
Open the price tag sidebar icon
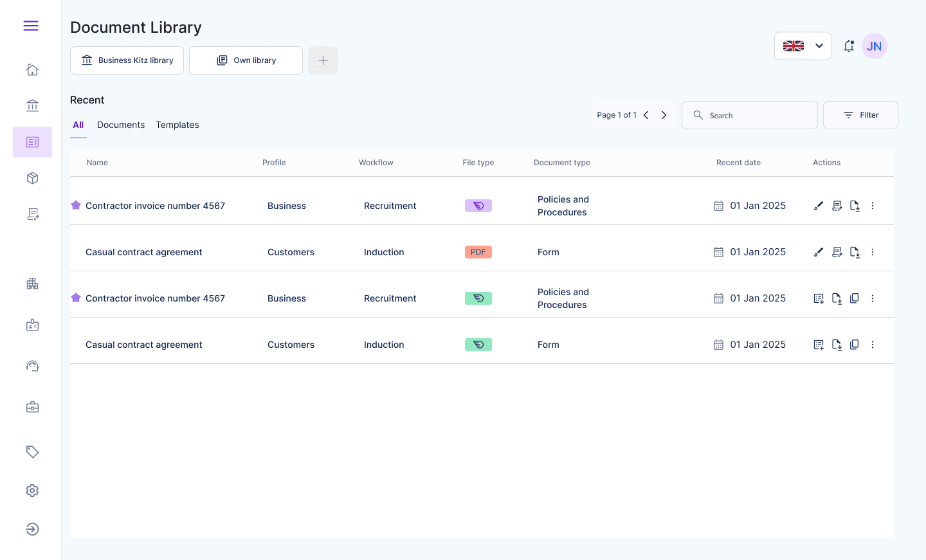pyautogui.click(x=32, y=451)
